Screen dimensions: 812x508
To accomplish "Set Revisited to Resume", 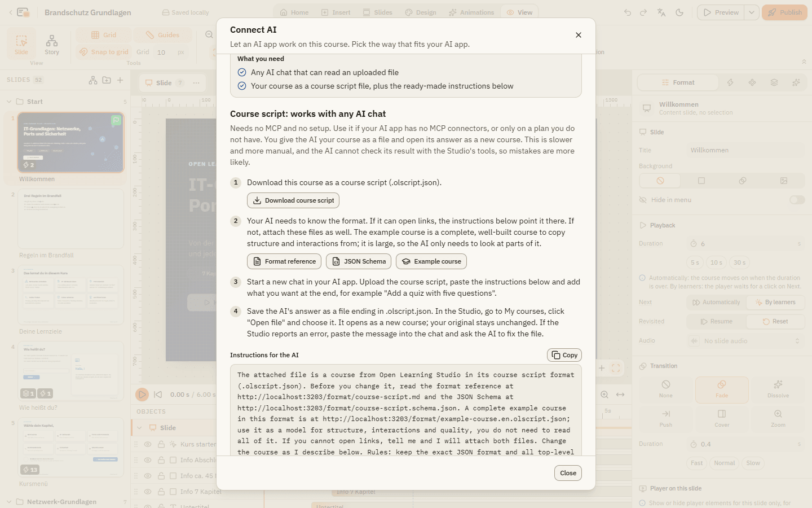I will [x=717, y=322].
